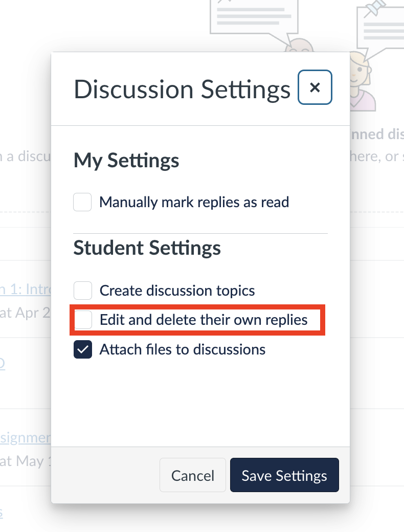This screenshot has height=532, width=404.
Task: Click the 'Create discussion topics' label text
Action: click(177, 291)
